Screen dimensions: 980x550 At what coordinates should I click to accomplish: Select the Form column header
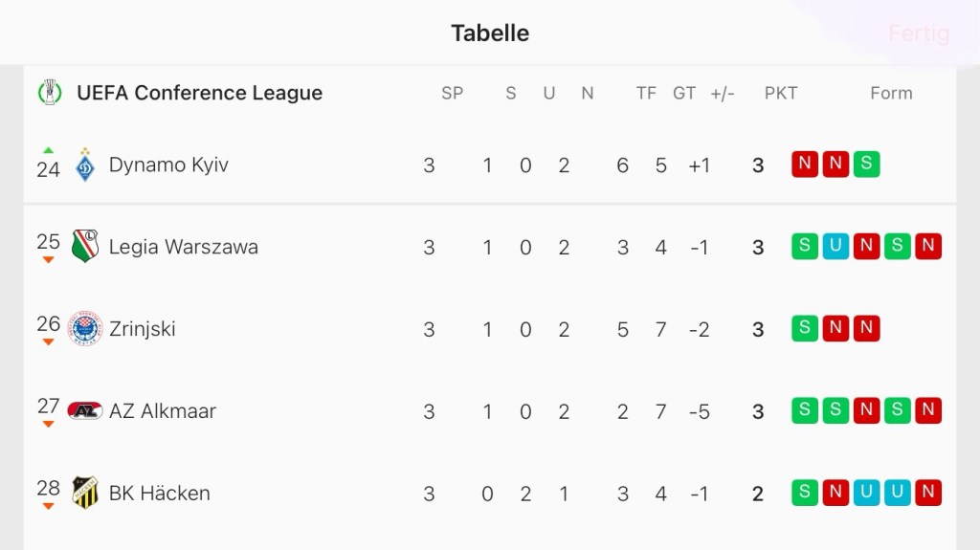[891, 93]
